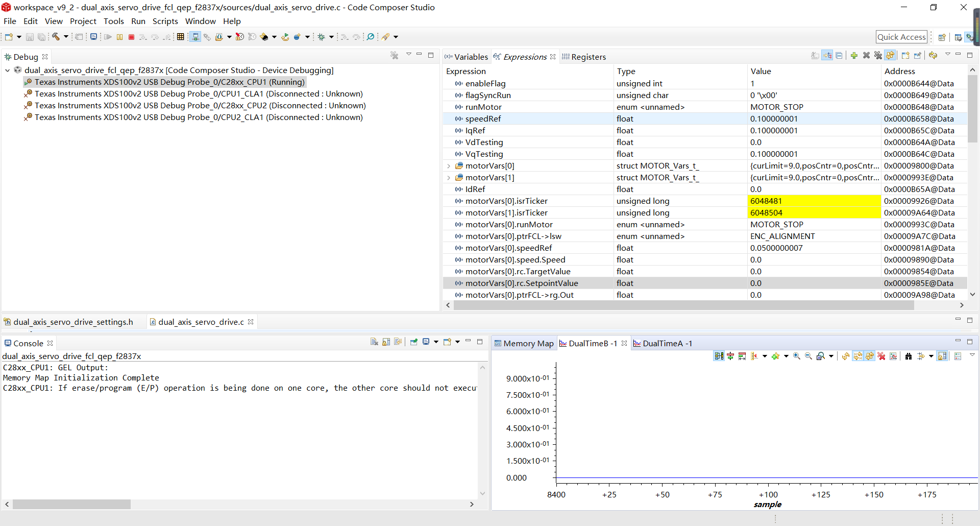Click the Console horizontal scrollbar thumb
Image resolution: width=980 pixels, height=526 pixels.
pos(71,504)
